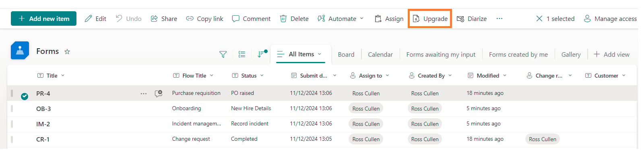Open the filter funnel icon

tap(223, 54)
